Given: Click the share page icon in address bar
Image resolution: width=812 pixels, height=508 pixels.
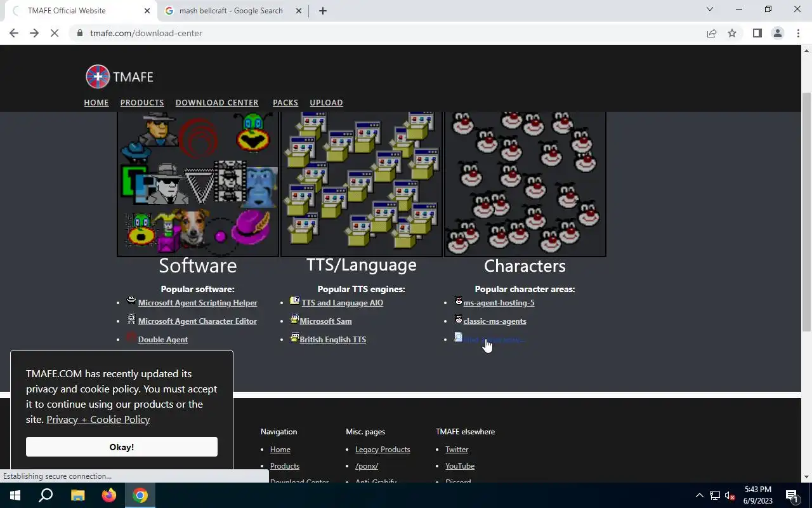Looking at the screenshot, I should (712, 33).
